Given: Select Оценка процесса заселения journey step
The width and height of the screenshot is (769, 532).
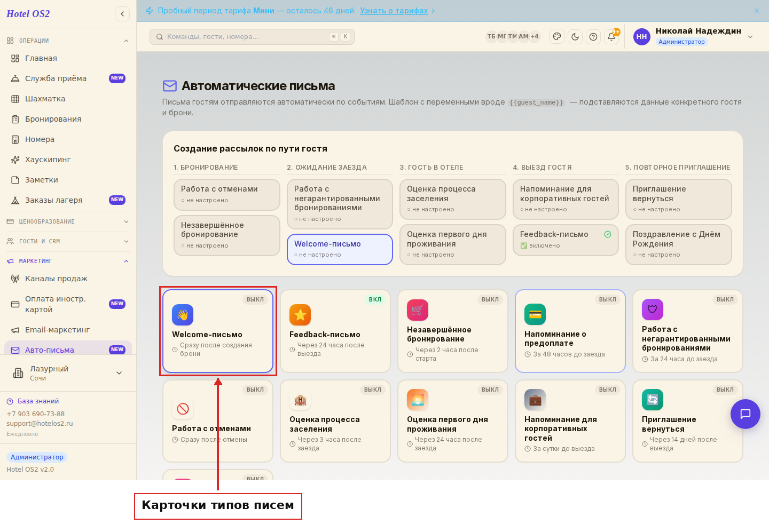Looking at the screenshot, I should tap(452, 199).
